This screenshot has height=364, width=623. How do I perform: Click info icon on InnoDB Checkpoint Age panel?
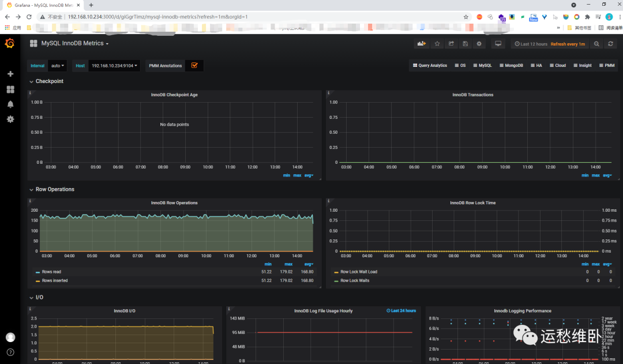point(30,93)
